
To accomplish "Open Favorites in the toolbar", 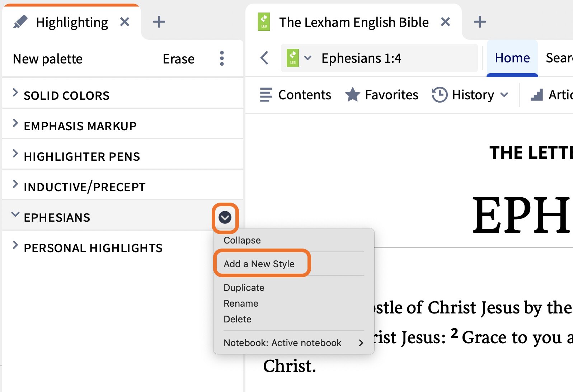I will pyautogui.click(x=382, y=95).
